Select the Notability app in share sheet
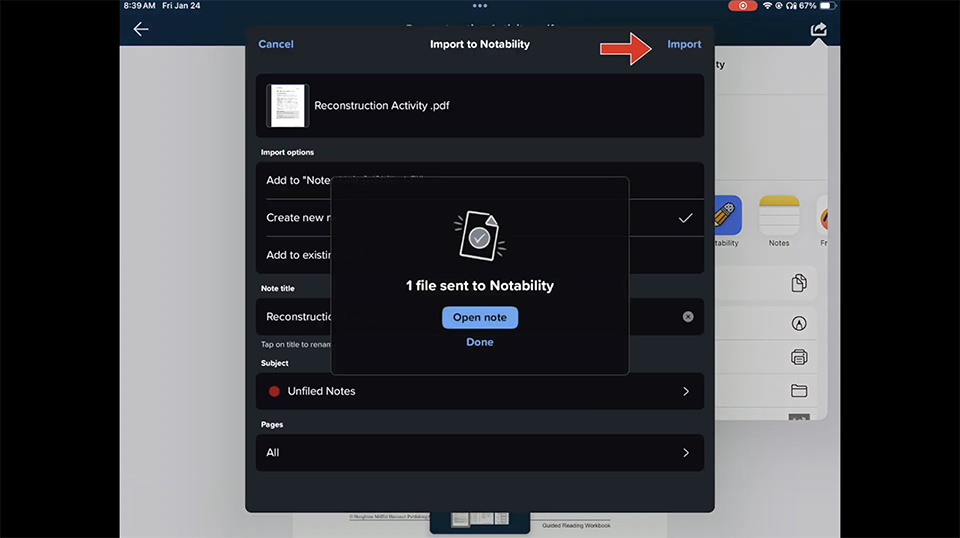The width and height of the screenshot is (960, 538). [x=727, y=215]
